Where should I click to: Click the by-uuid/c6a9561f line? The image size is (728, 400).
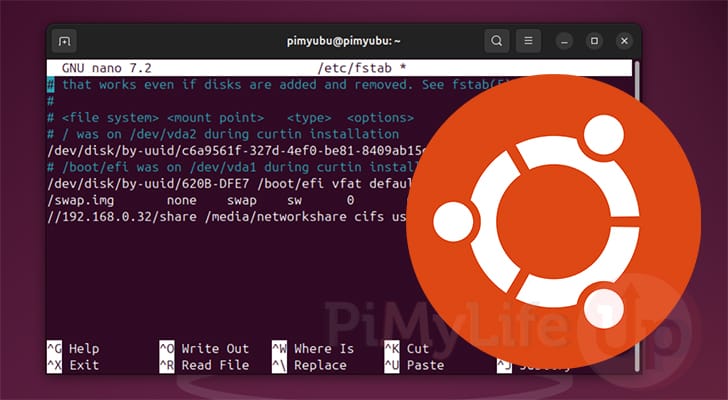pyautogui.click(x=236, y=151)
